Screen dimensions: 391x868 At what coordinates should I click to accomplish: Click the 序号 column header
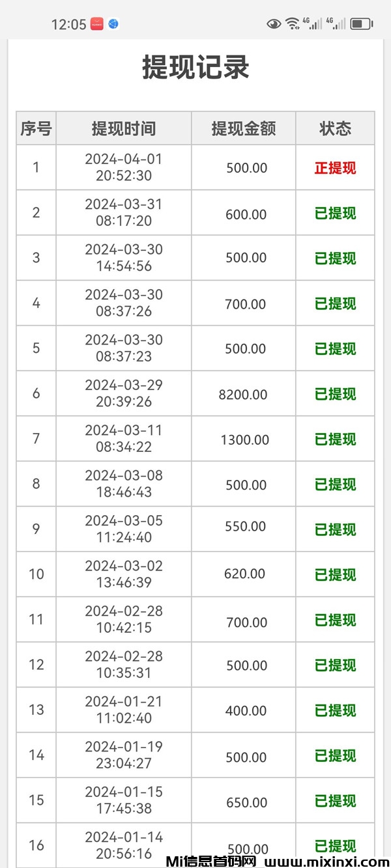pos(36,128)
